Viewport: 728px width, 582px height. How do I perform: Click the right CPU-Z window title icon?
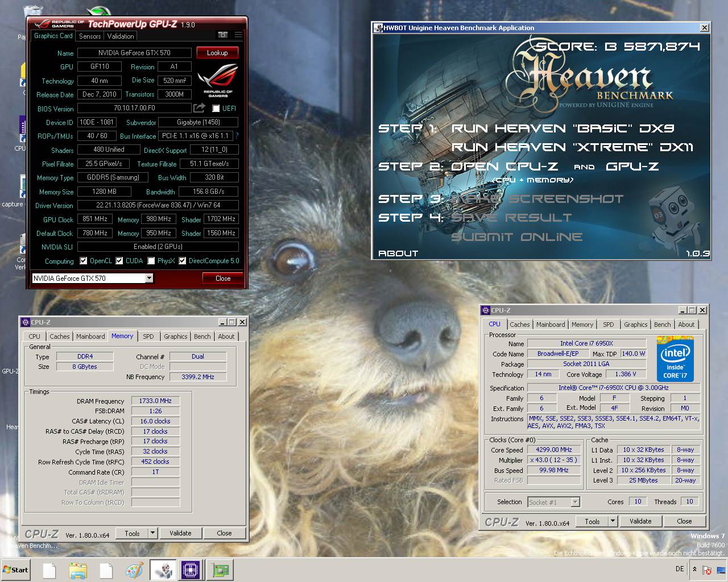485,310
